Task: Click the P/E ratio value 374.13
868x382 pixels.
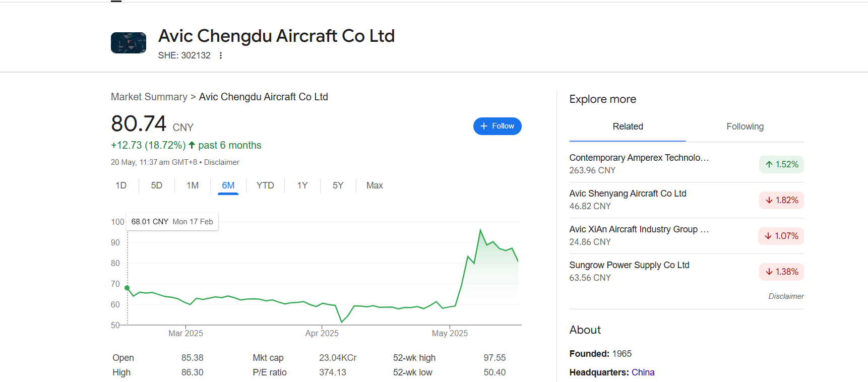Action: click(x=333, y=372)
